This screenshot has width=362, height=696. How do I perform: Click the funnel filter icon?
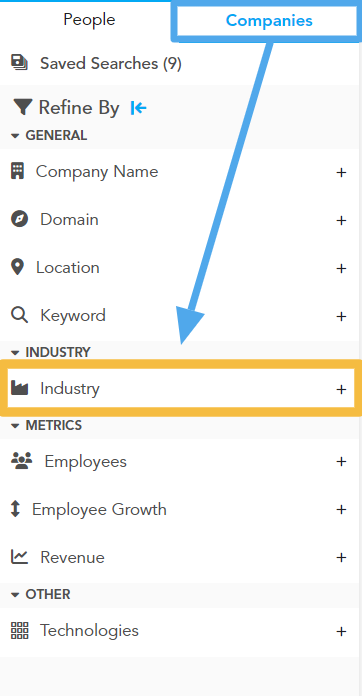[x=23, y=108]
